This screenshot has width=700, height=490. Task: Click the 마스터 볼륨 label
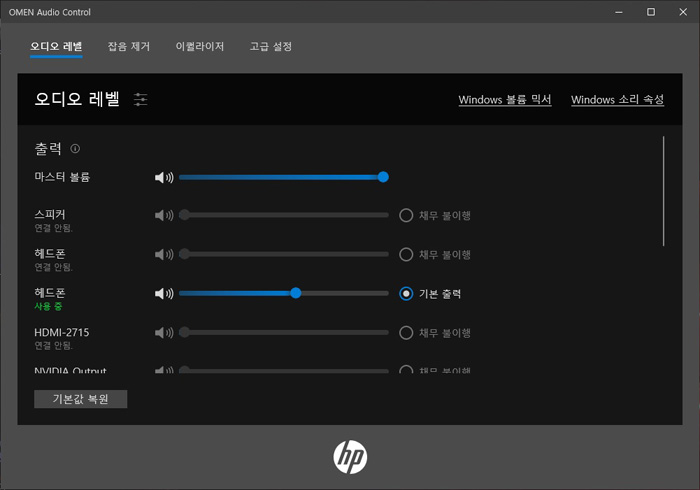click(x=62, y=177)
